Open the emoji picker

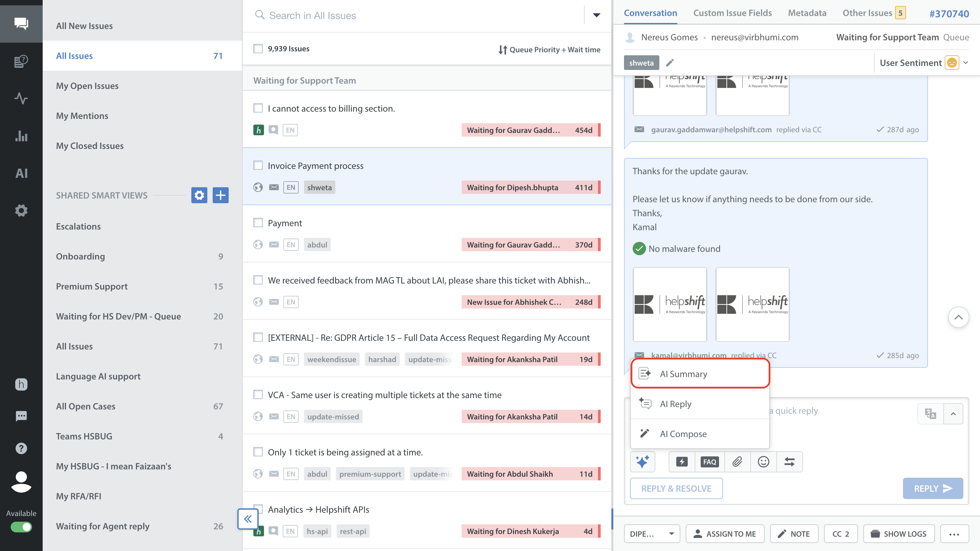(x=763, y=462)
